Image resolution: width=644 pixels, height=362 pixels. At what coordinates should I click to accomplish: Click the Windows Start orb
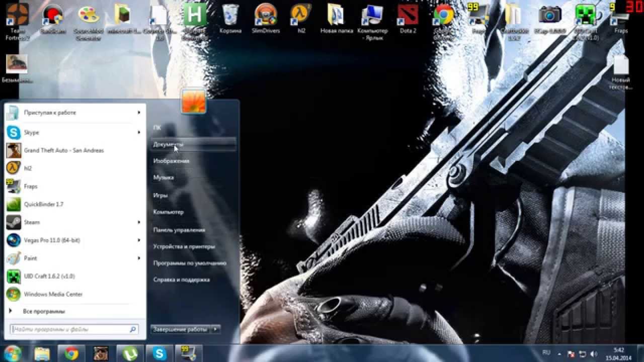coord(13,353)
